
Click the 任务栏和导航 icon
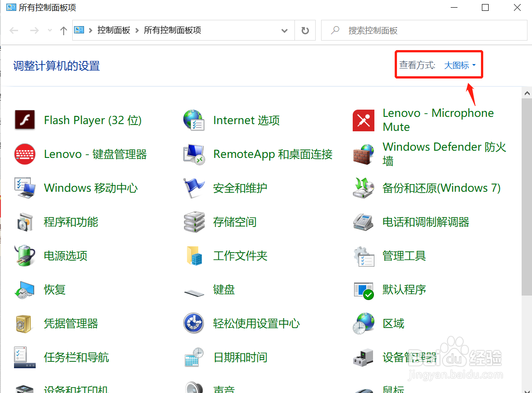coord(25,357)
